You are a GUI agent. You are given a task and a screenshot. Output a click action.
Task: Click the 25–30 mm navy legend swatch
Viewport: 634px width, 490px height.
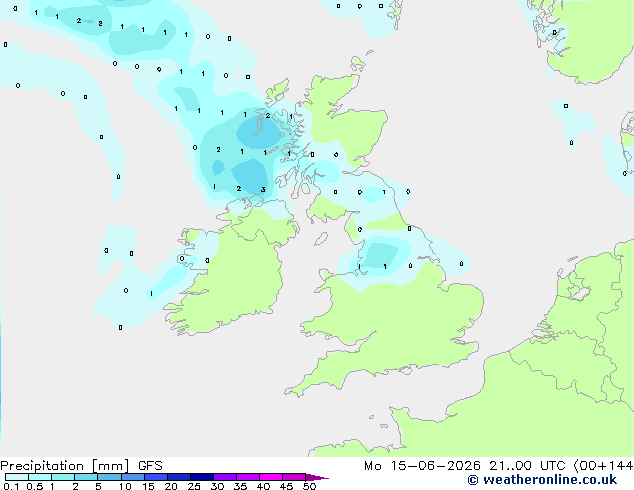(x=201, y=477)
